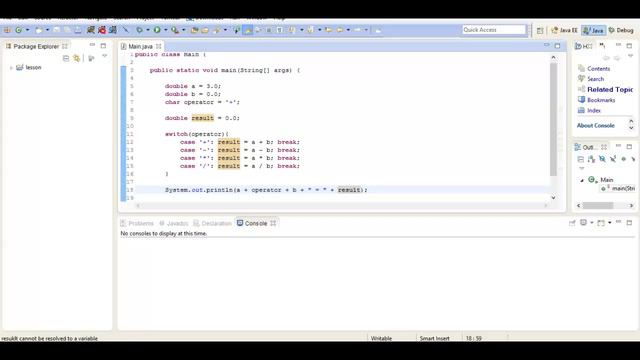Maximize the Console view
This screenshot has height=360, width=640.
coord(629,222)
